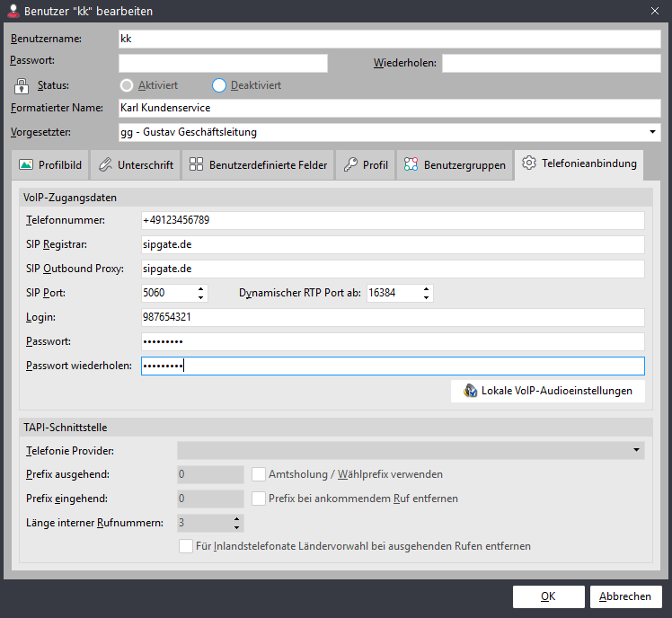Enable Amtsholung / Wählprefix verwenden checkbox

pos(259,474)
